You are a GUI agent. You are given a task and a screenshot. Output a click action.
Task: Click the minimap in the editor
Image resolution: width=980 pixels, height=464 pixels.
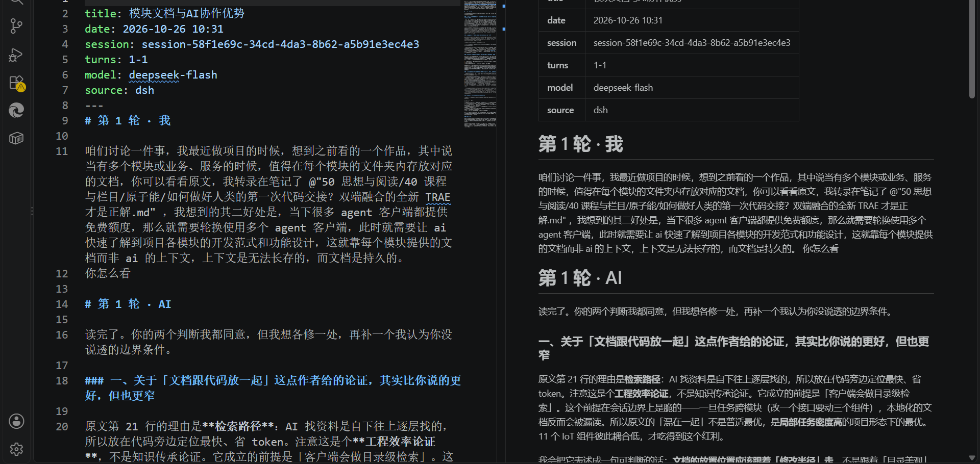pos(480,64)
